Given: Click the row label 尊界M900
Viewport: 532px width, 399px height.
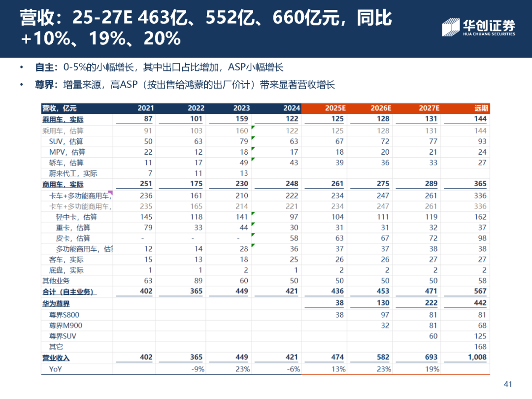Looking at the screenshot, I should [66, 326].
